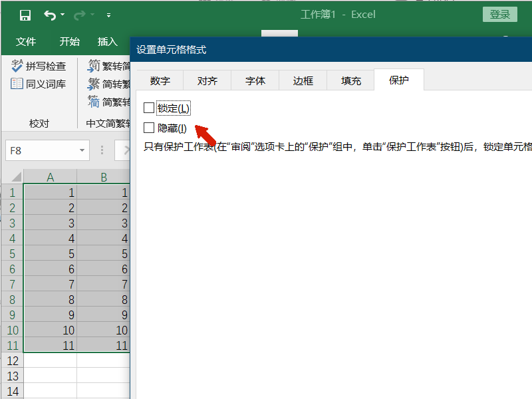Enable the 隐藏 hidden checkbox
The image size is (532, 399).
tap(150, 127)
